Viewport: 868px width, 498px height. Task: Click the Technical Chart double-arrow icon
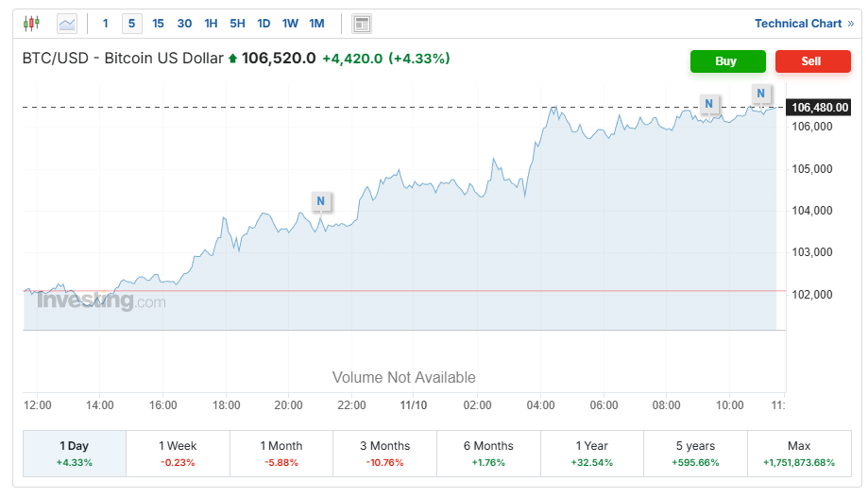[850, 24]
